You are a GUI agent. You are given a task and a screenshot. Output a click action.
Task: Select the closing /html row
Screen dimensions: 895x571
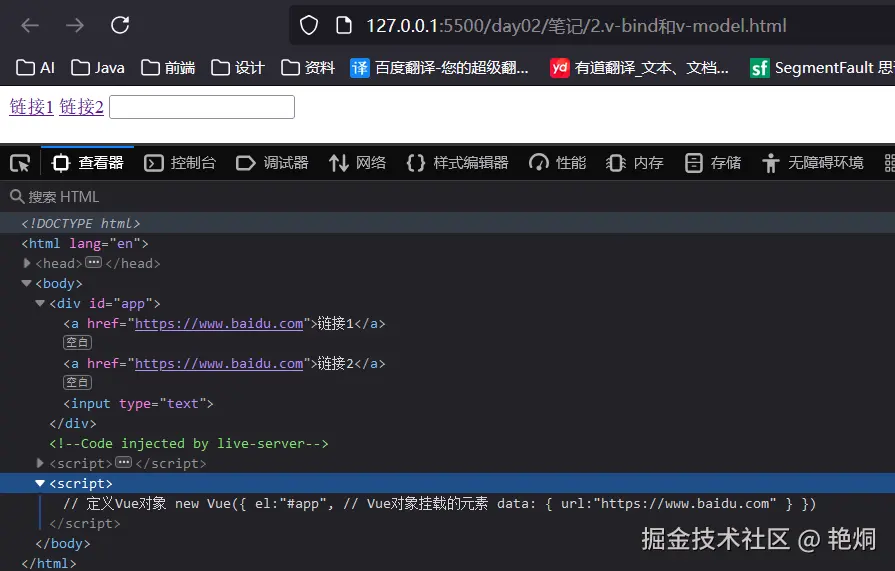(448, 563)
